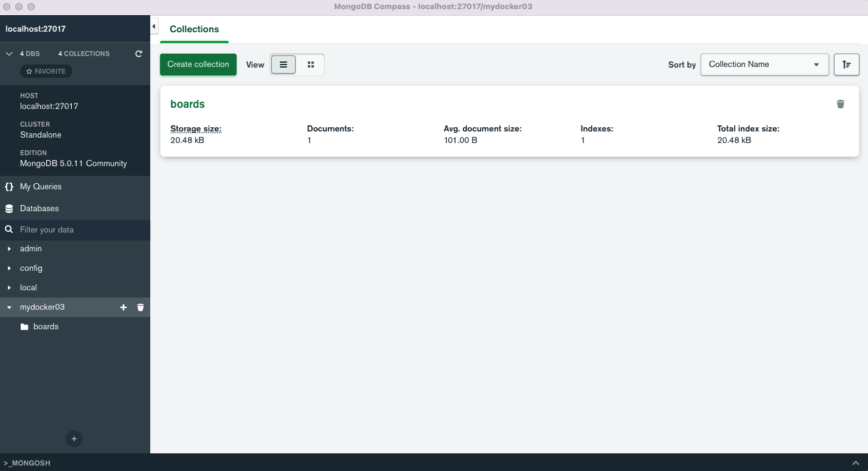This screenshot has height=471, width=868.
Task: Collapse the mydocker03 database node
Action: pos(9,307)
